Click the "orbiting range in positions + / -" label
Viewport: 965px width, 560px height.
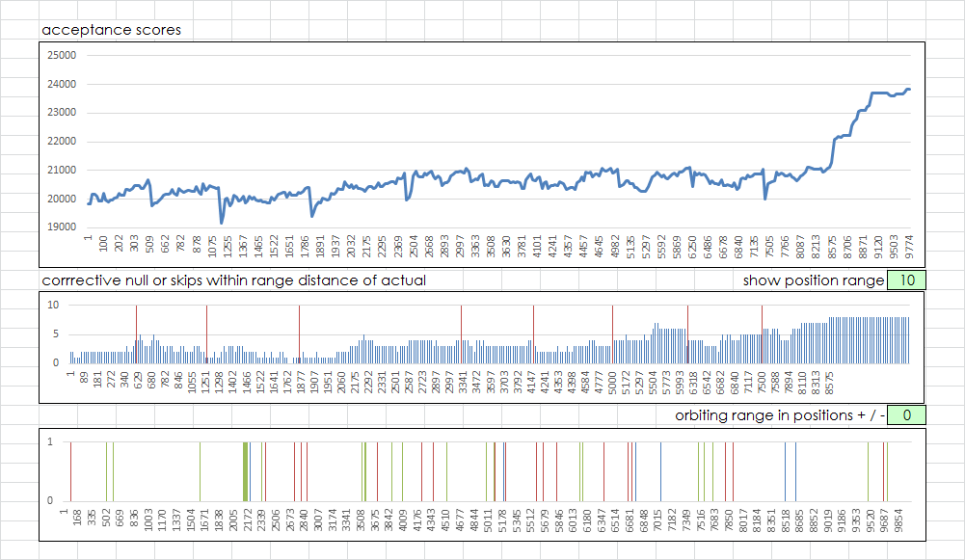click(780, 415)
